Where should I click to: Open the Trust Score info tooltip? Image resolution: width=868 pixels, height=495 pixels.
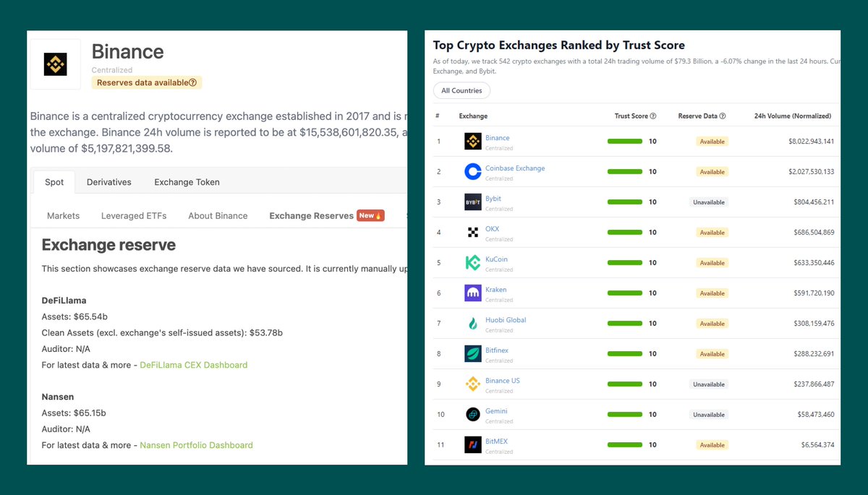655,116
